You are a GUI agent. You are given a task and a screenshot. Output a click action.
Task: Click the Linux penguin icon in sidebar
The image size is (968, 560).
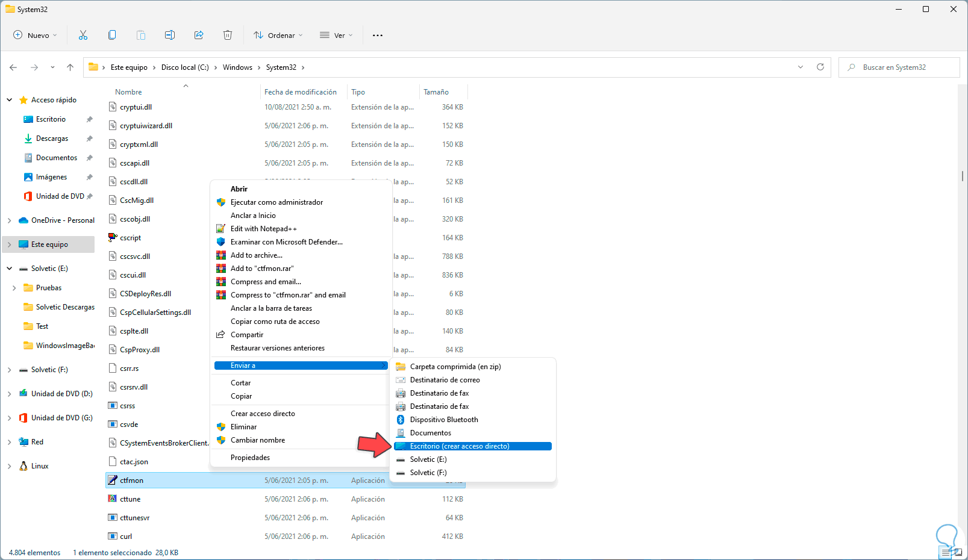23,466
